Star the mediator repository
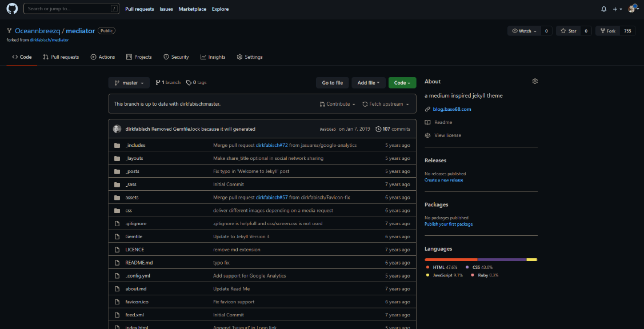The width and height of the screenshot is (644, 329). pos(568,31)
